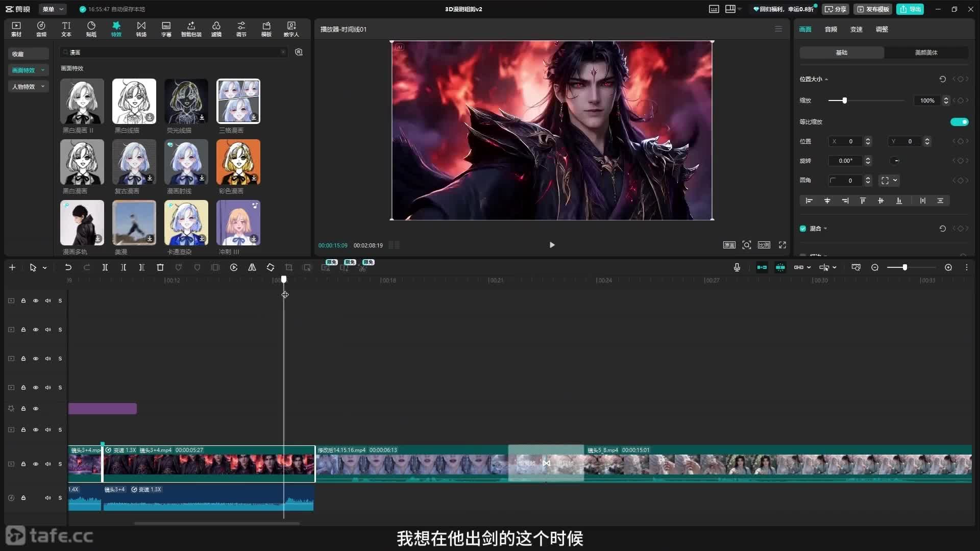The height and width of the screenshot is (551, 980).
Task: Click the preview focus-zoom icon
Action: 747,245
